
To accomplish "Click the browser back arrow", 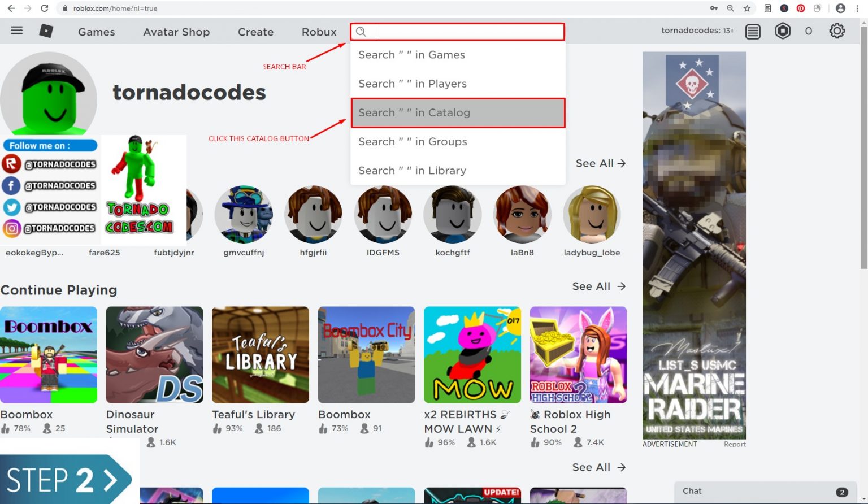I will click(11, 8).
